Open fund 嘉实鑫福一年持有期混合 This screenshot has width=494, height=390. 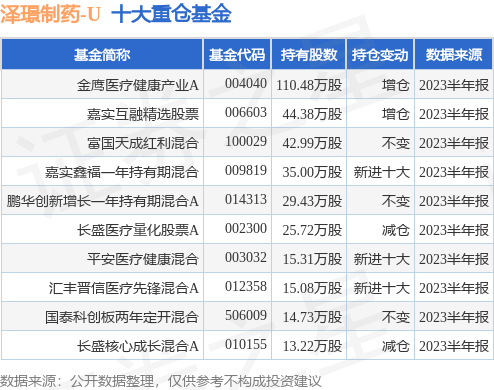coord(122,172)
